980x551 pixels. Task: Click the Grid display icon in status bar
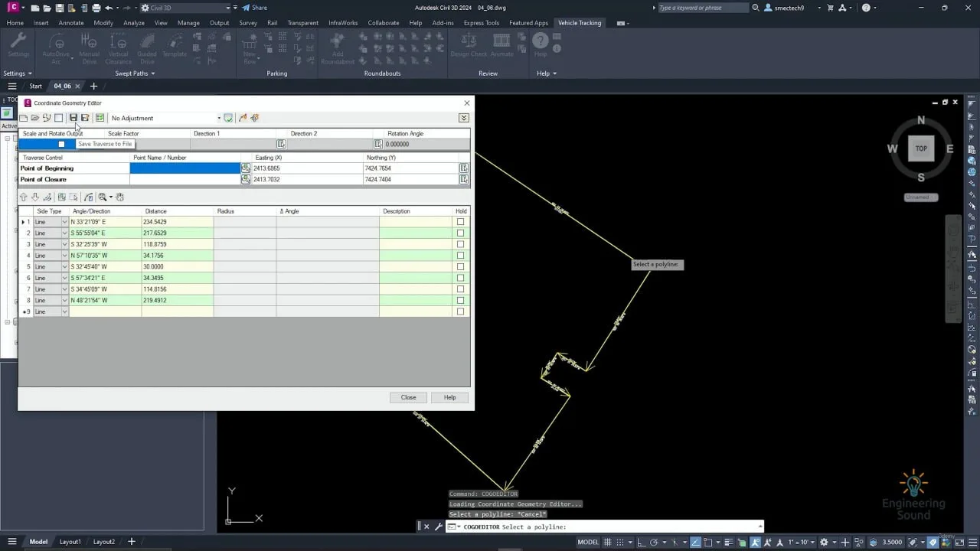[x=607, y=542]
